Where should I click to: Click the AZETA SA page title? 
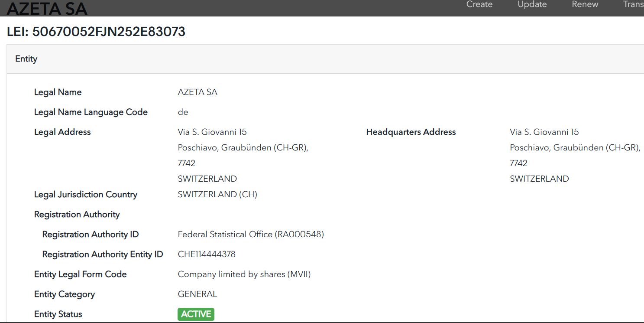47,8
